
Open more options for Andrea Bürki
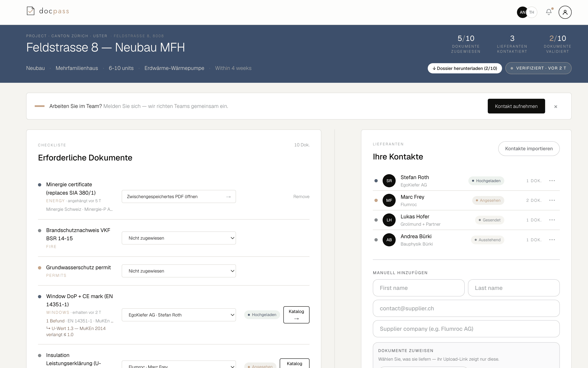(x=552, y=240)
